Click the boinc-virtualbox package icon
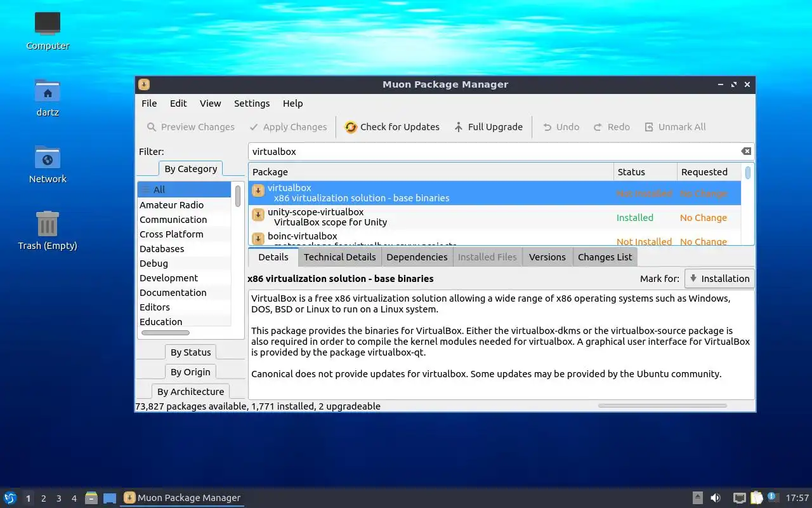This screenshot has width=812, height=508. coord(258,239)
